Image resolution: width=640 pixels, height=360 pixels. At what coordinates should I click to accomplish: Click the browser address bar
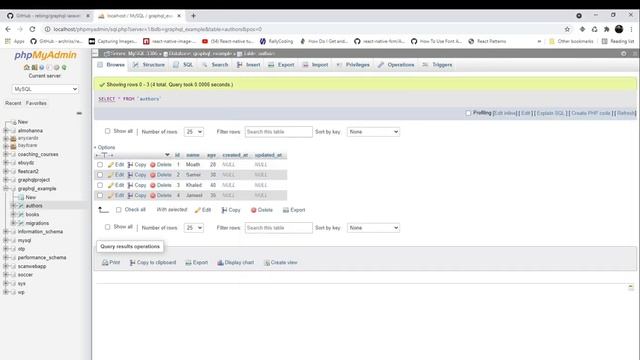click(x=302, y=29)
